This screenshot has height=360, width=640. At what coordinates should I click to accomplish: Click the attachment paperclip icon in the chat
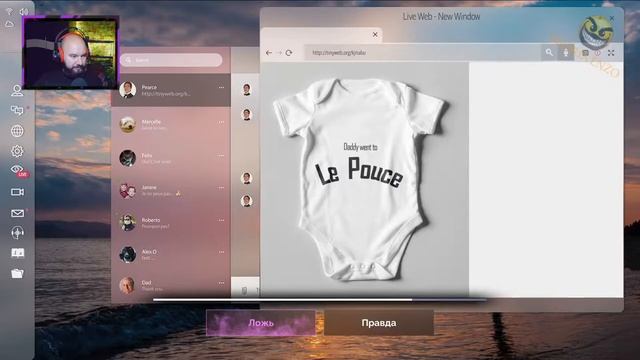tap(244, 291)
